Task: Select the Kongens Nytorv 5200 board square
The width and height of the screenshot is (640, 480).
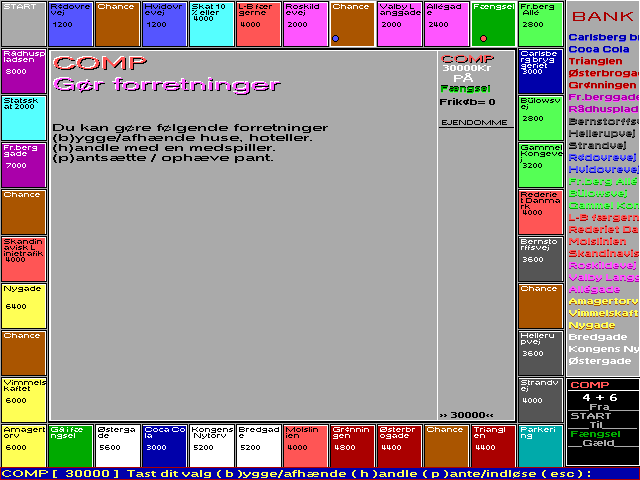Action: click(x=211, y=446)
